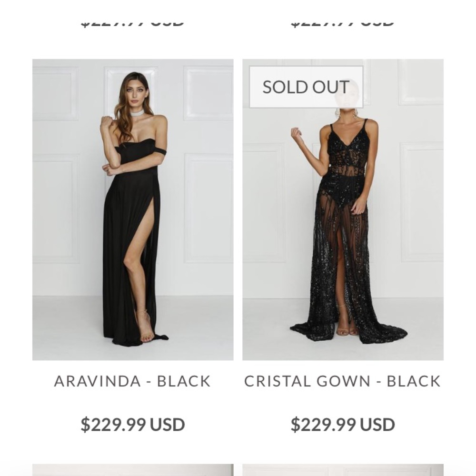Click the SOLD OUT badge
Screen dimensions: 476x476
coord(306,87)
